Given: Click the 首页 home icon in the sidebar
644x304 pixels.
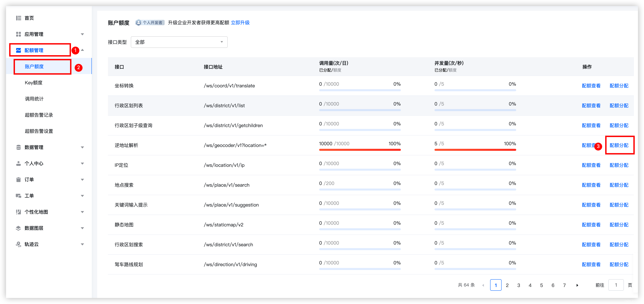Looking at the screenshot, I should (x=18, y=18).
